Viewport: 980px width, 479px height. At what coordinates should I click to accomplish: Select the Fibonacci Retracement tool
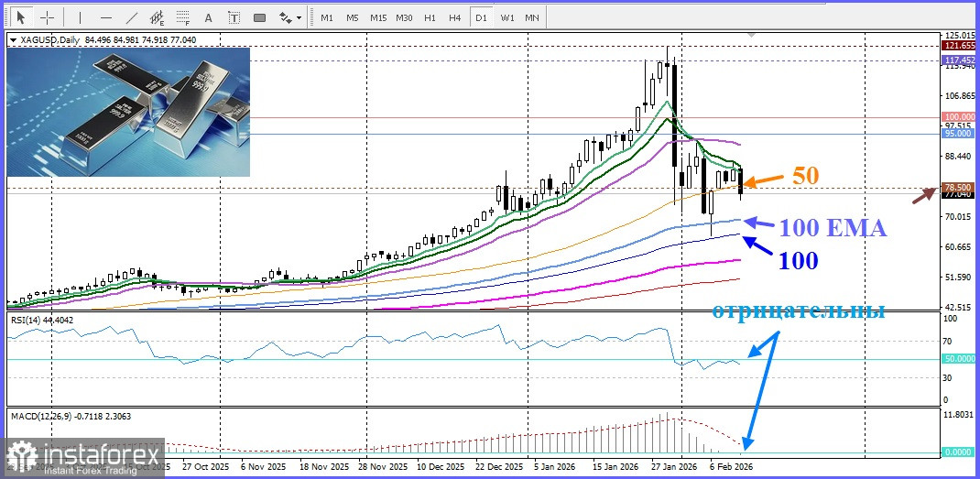coord(183,17)
